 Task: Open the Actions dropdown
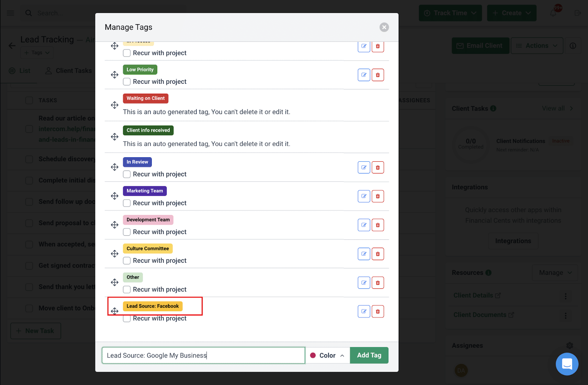tap(537, 46)
